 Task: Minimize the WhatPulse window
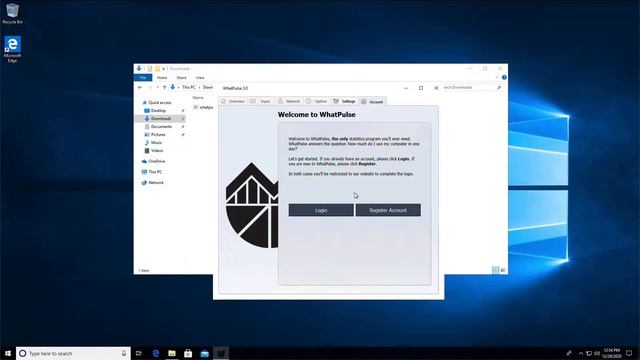tap(406, 88)
